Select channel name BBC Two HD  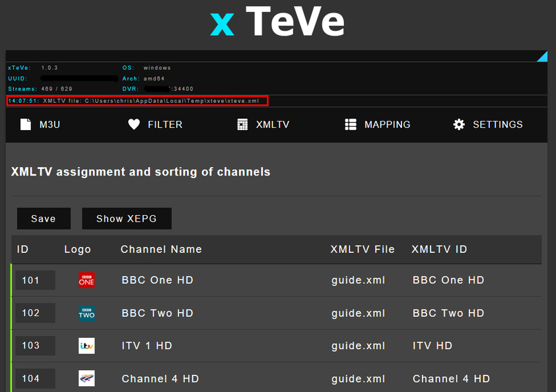point(157,313)
